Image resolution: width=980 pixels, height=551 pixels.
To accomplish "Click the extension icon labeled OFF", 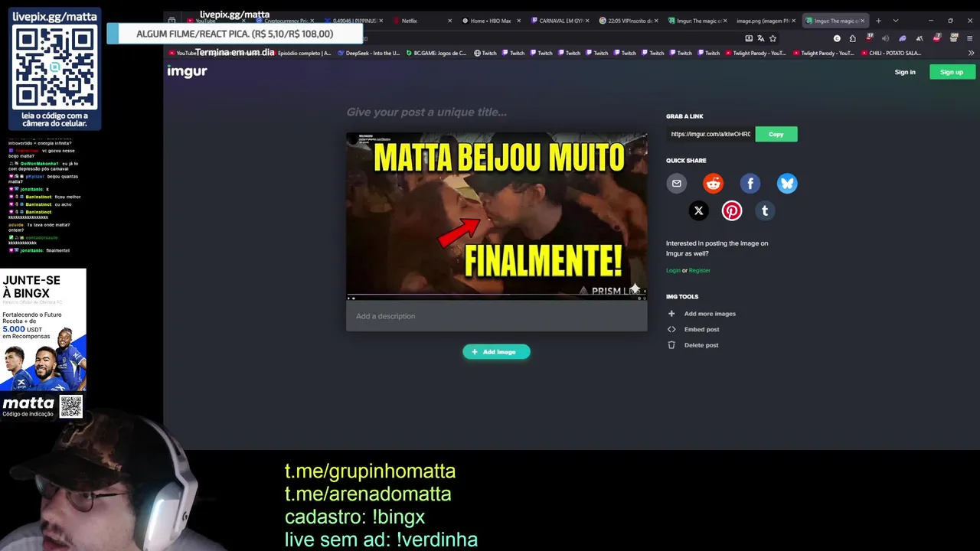I will coord(953,37).
